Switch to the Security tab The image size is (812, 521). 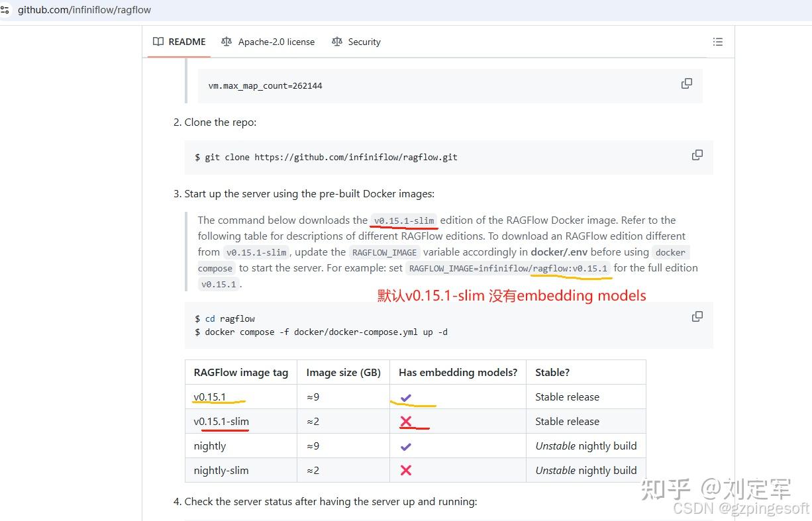pos(356,42)
